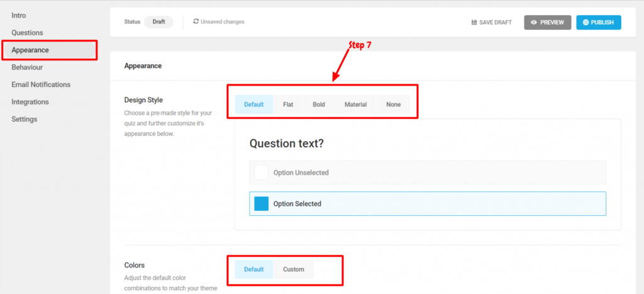Click the 'Status' label
The image size is (644, 294).
[x=132, y=22]
